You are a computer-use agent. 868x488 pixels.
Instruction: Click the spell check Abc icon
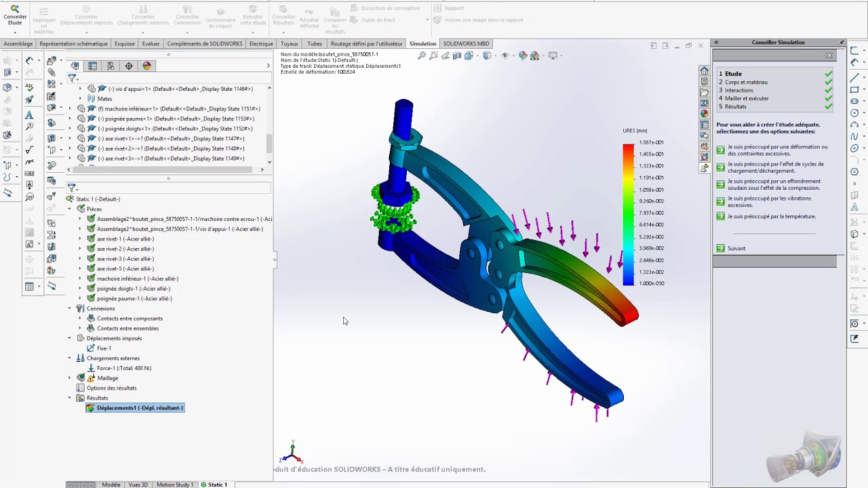coord(29,87)
